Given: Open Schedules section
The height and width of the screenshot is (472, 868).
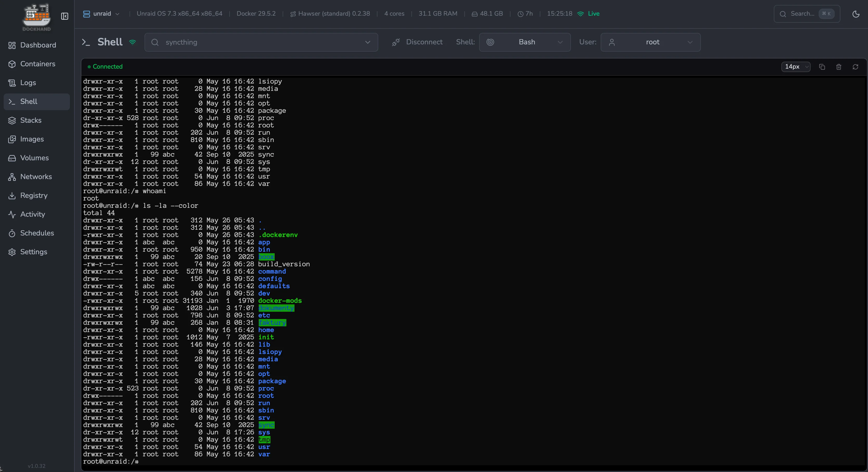Looking at the screenshot, I should point(37,233).
